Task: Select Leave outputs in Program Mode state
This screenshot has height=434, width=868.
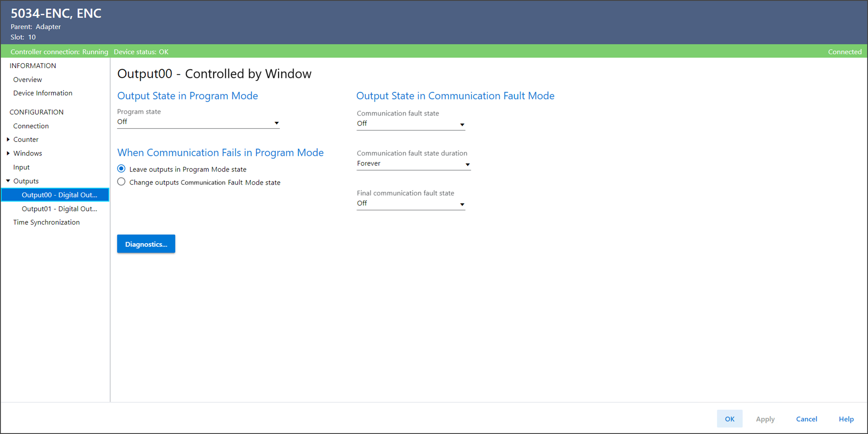Action: point(121,169)
